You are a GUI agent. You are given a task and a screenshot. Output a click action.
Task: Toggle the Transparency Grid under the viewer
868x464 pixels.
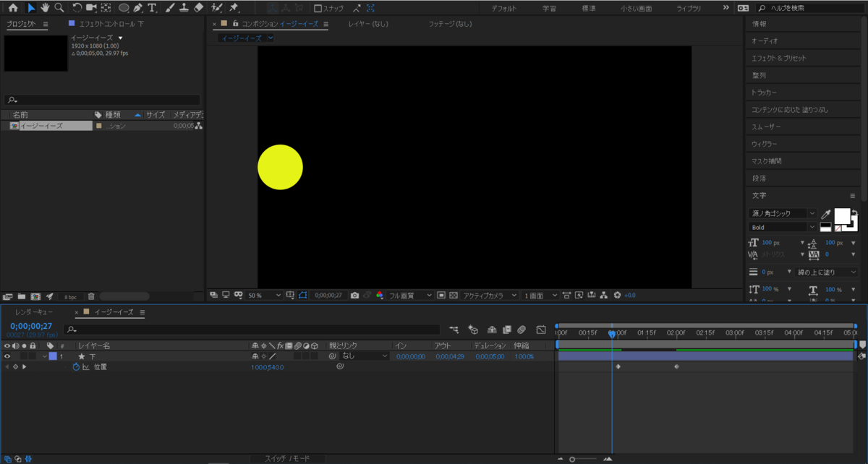[x=454, y=295]
